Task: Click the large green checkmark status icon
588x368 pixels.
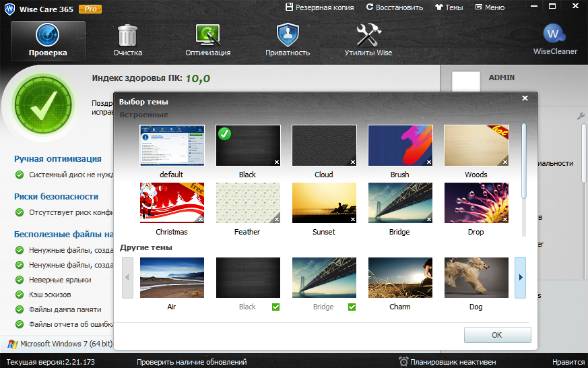Action: [44, 105]
